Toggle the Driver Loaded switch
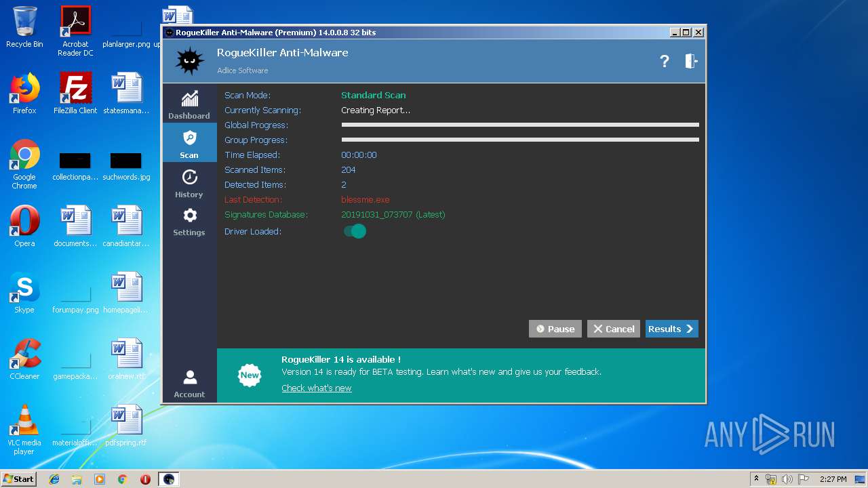 point(355,231)
